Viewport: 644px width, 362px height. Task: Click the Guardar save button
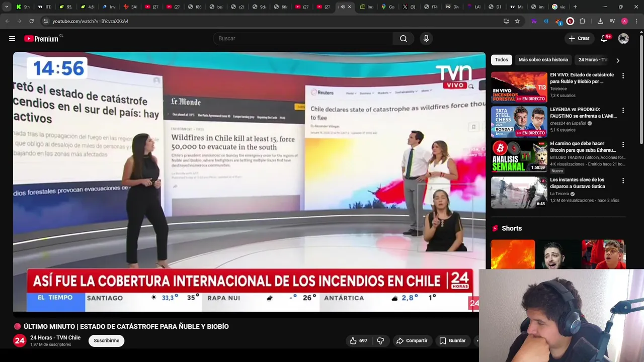click(x=452, y=340)
